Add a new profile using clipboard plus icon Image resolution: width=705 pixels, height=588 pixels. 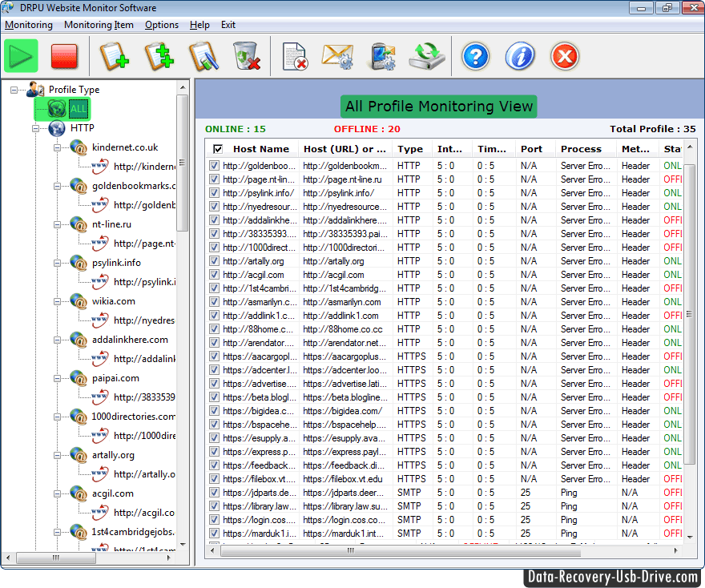[x=114, y=56]
